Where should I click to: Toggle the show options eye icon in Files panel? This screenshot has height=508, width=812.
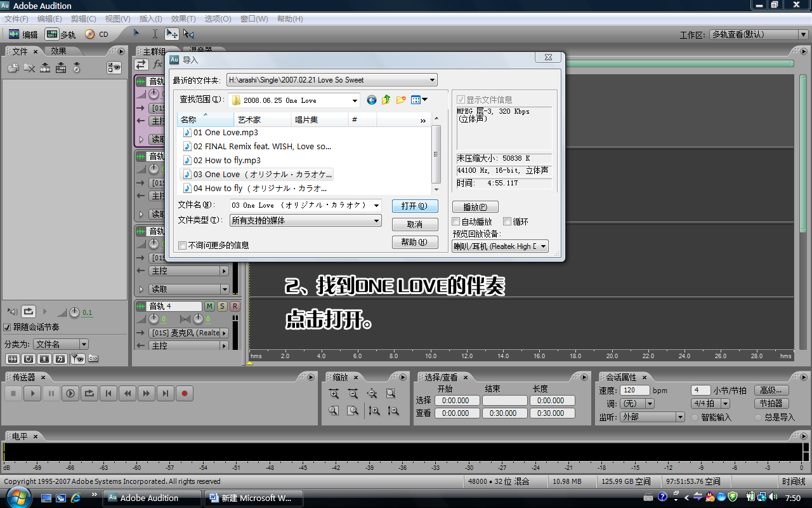(x=114, y=68)
